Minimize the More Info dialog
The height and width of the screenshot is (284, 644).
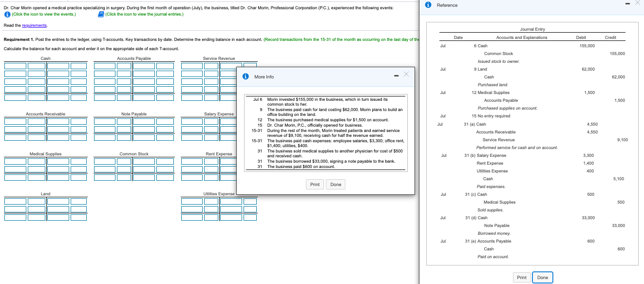point(397,76)
